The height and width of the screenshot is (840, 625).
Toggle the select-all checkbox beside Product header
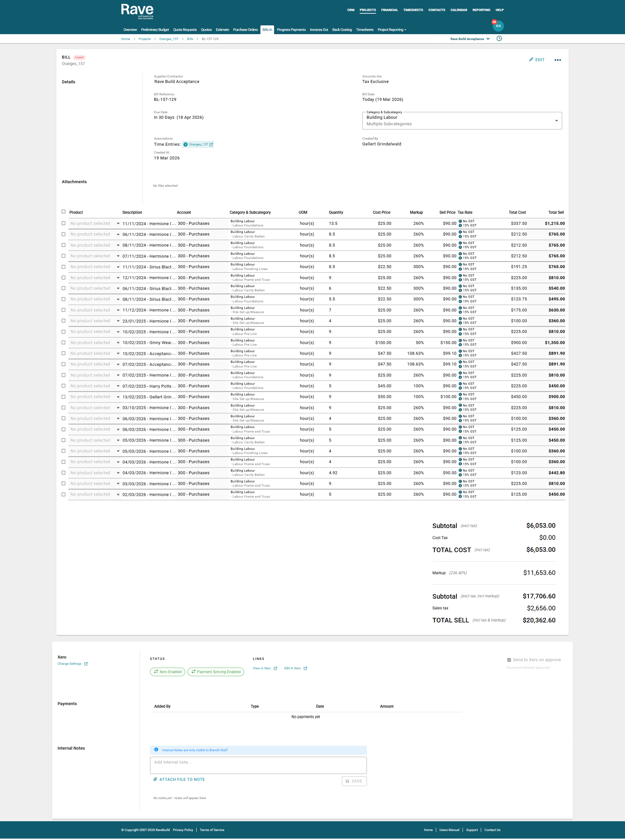[x=63, y=212]
